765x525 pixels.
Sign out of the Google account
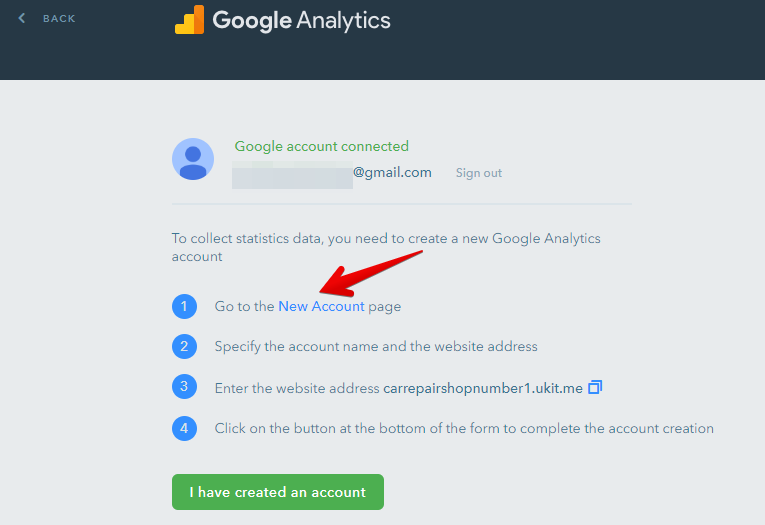click(x=479, y=173)
